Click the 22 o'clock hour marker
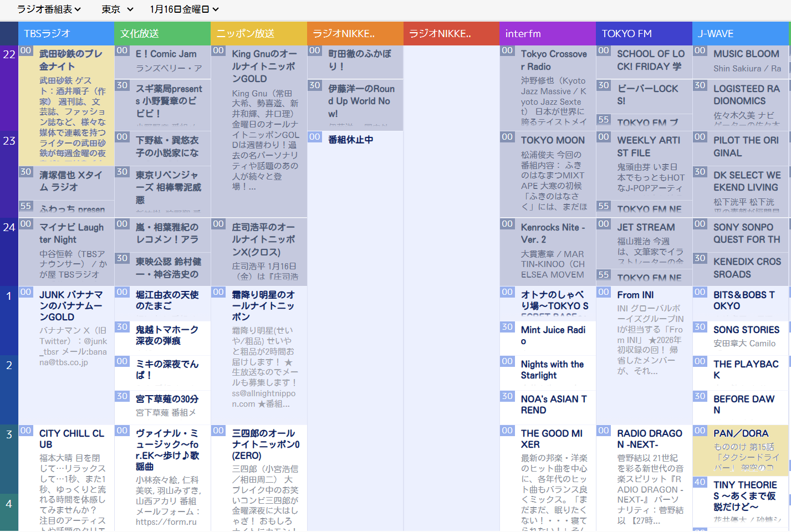Image resolution: width=791 pixels, height=532 pixels. tap(9, 54)
